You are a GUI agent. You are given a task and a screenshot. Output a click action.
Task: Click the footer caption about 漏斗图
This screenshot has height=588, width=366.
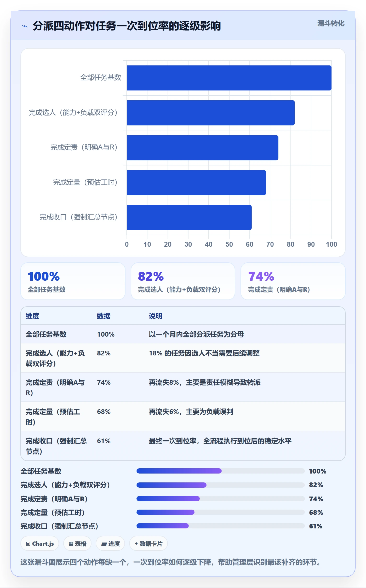pyautogui.click(x=171, y=562)
